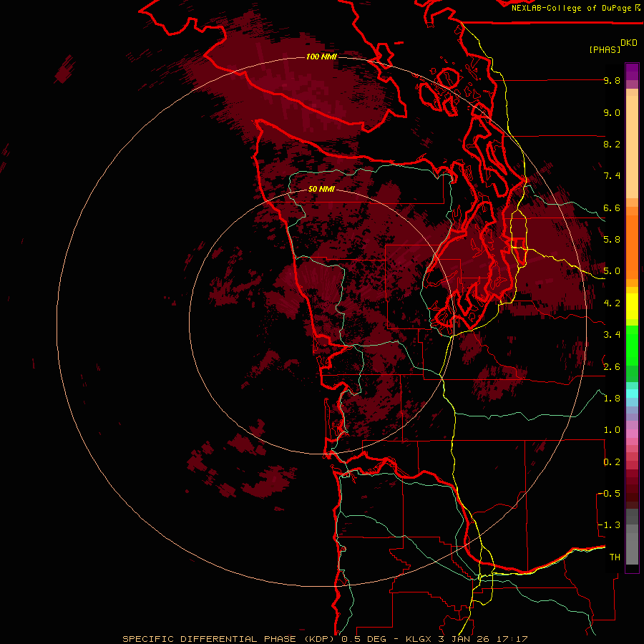
Task: Click the TH threshold label
Action: coord(615,557)
